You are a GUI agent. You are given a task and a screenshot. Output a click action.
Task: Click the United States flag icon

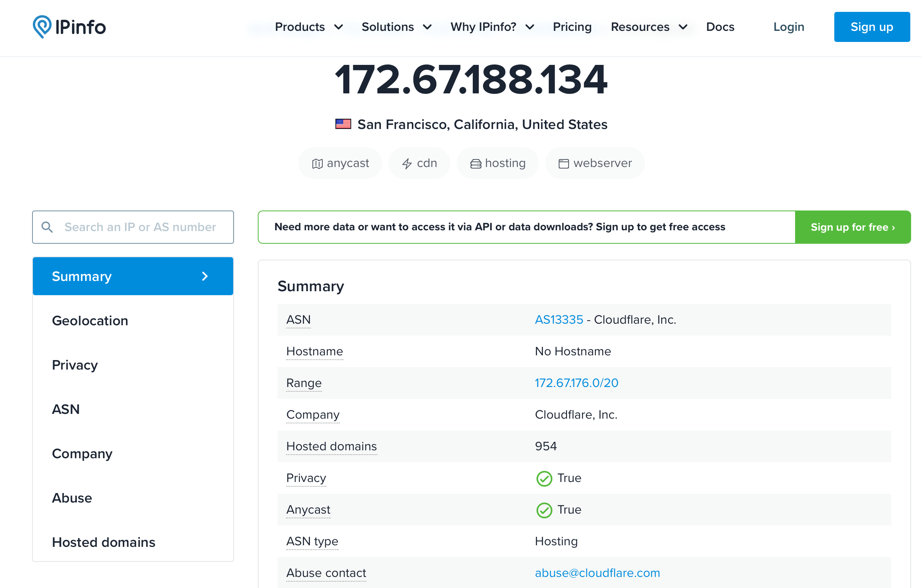[x=343, y=124]
